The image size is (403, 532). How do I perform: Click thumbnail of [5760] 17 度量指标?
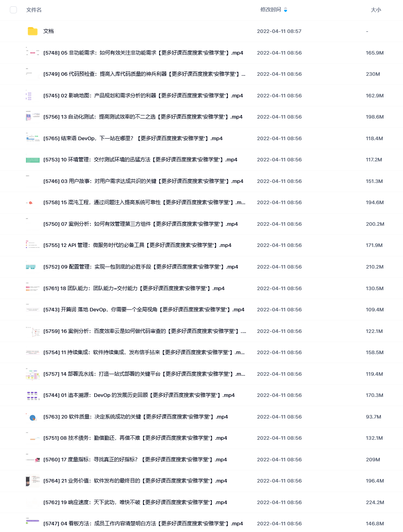point(33,460)
